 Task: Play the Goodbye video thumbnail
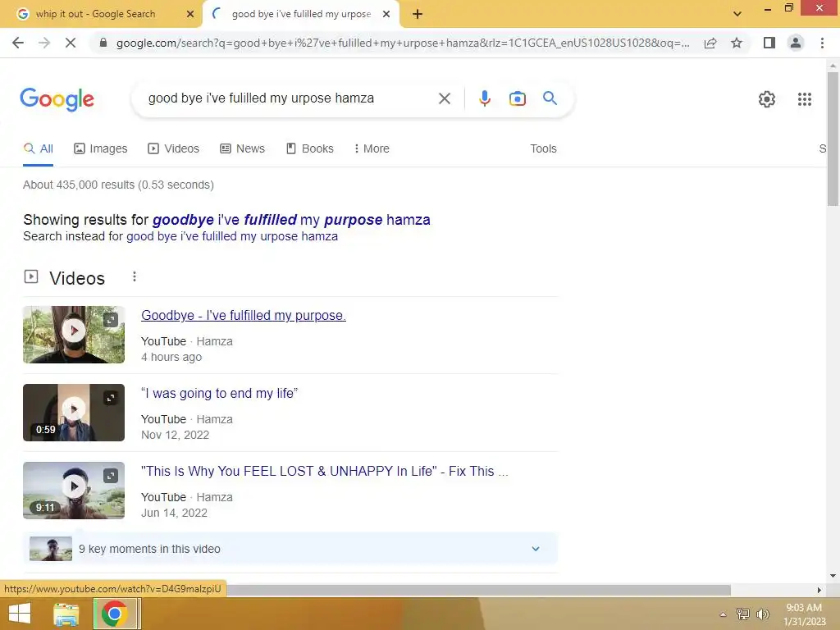[74, 335]
